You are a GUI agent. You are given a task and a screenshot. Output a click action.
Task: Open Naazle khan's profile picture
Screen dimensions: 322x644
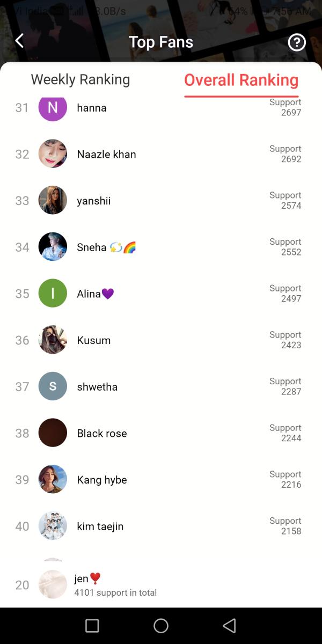pos(53,154)
